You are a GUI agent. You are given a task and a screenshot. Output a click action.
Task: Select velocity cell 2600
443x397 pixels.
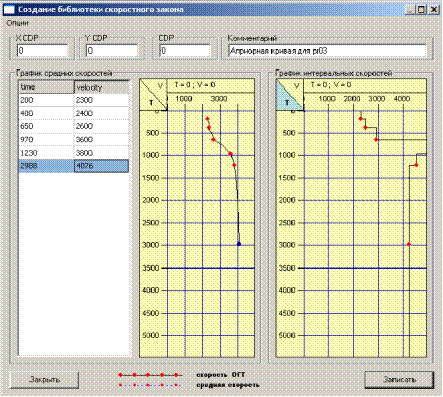(101, 126)
